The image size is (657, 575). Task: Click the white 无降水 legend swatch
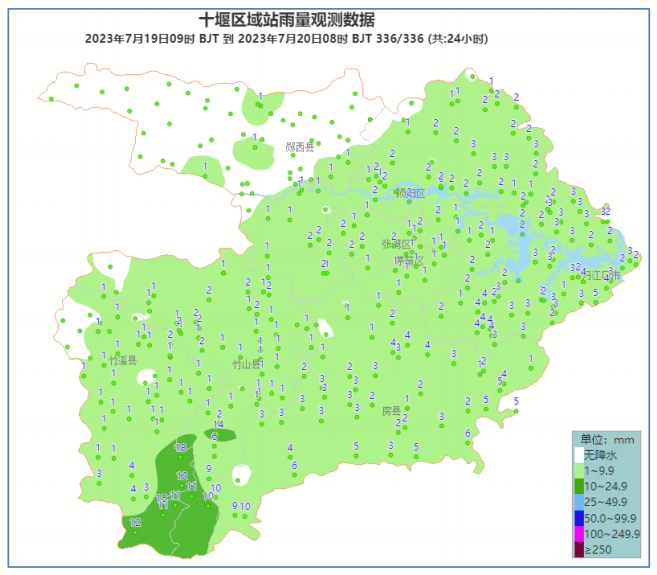tap(579, 455)
